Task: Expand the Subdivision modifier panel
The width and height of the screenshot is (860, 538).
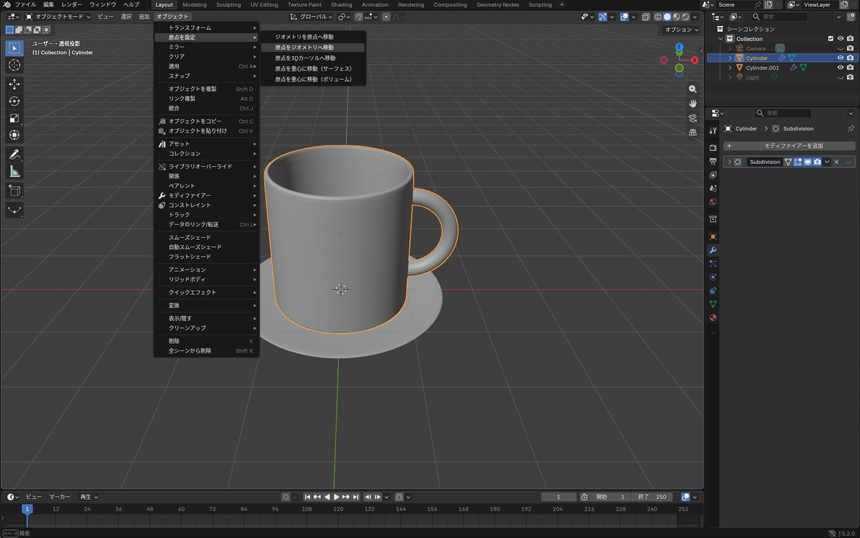Action: tap(729, 162)
